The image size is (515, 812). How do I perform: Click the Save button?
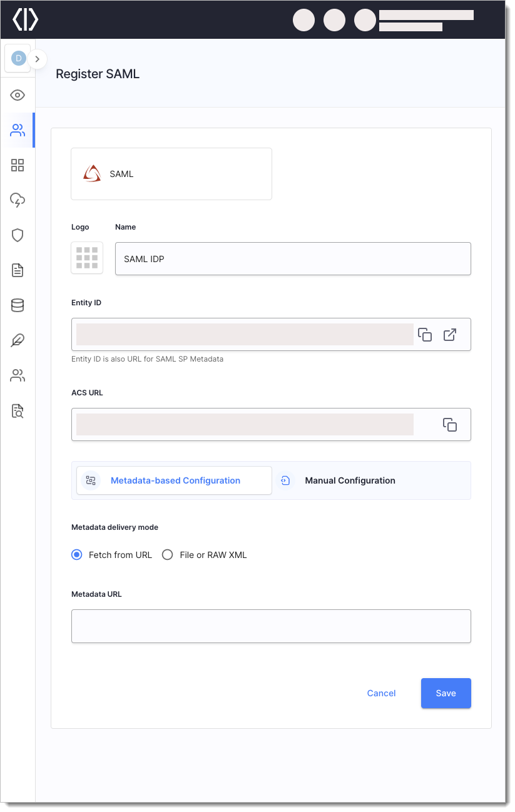tap(446, 693)
